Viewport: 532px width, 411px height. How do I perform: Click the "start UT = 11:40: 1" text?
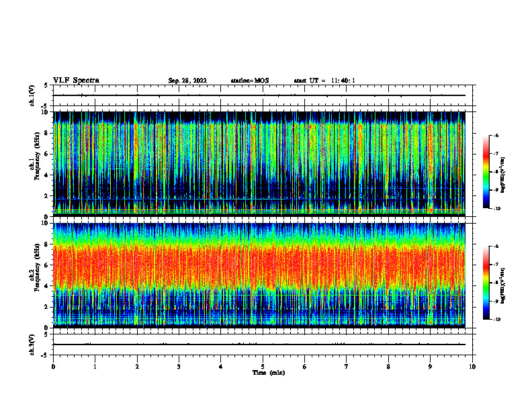[324, 81]
